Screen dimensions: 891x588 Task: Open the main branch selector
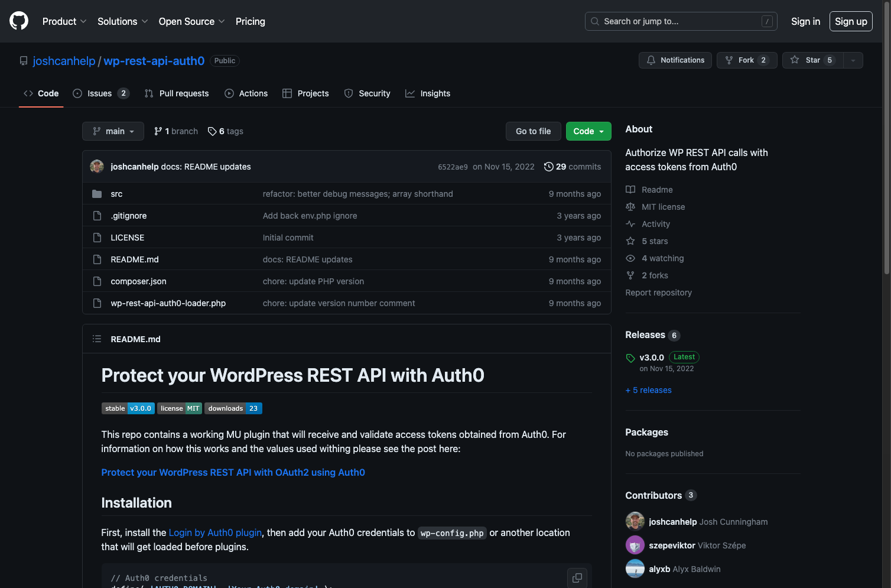tap(113, 131)
